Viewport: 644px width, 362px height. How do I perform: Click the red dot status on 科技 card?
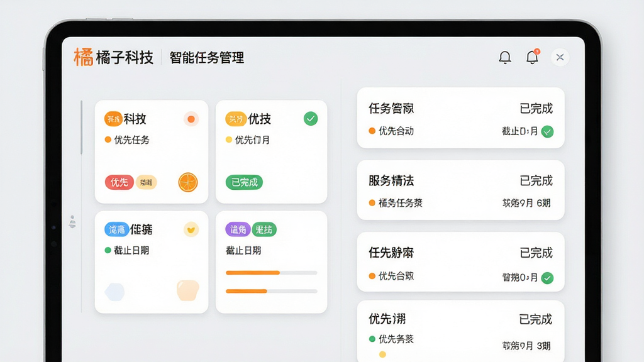[x=191, y=119]
